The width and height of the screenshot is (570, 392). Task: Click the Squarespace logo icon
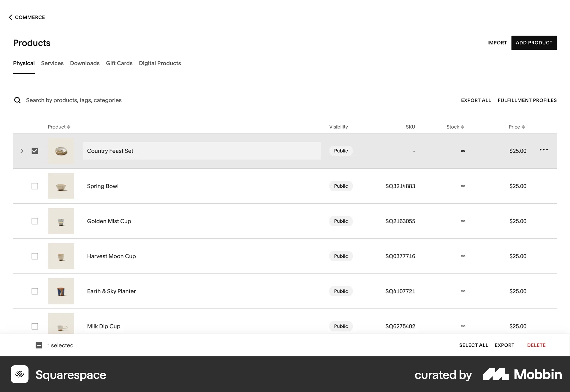click(20, 374)
